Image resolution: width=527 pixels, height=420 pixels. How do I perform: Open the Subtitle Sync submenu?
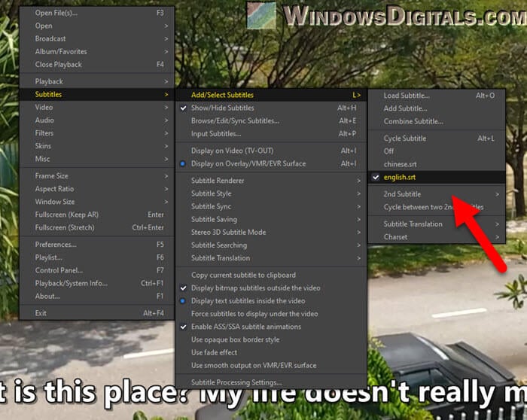[x=271, y=206]
